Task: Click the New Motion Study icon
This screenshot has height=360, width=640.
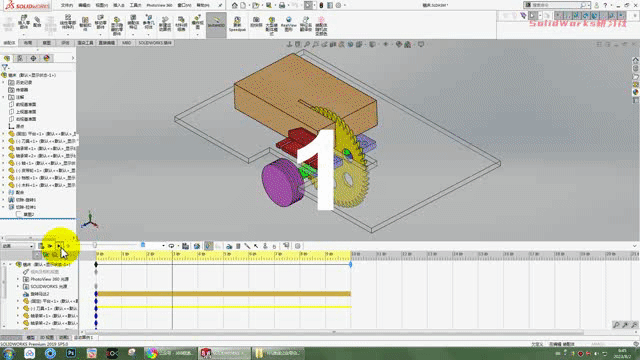Action: pyautogui.click(x=165, y=24)
